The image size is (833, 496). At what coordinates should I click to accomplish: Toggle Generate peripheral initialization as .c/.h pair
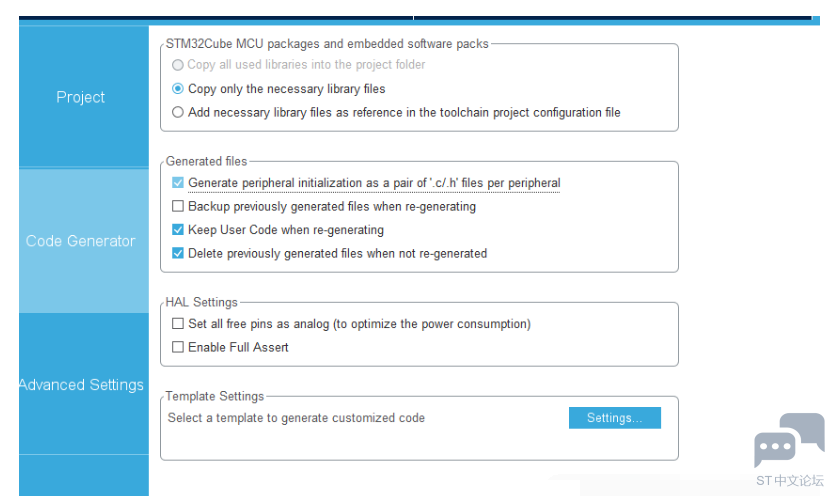pos(178,183)
